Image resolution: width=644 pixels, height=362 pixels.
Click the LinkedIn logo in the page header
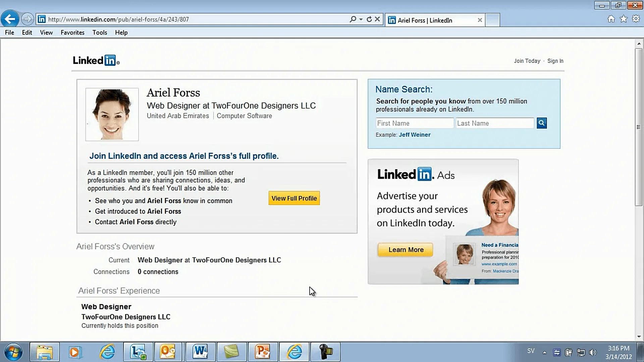point(96,60)
